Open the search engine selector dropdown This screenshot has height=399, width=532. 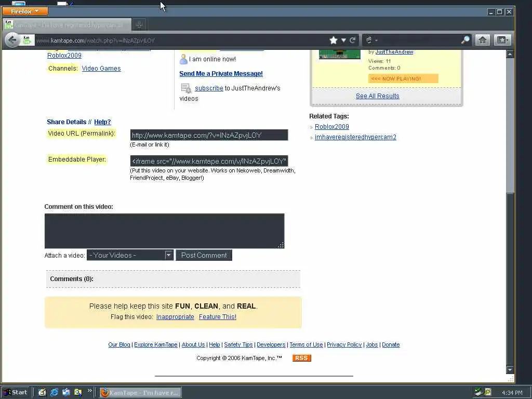[371, 41]
